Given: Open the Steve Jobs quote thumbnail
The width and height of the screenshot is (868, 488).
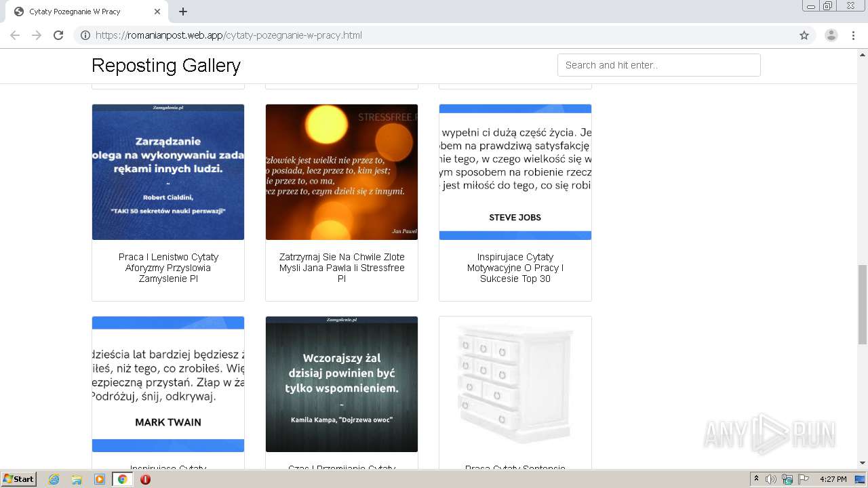Looking at the screenshot, I should coord(515,172).
